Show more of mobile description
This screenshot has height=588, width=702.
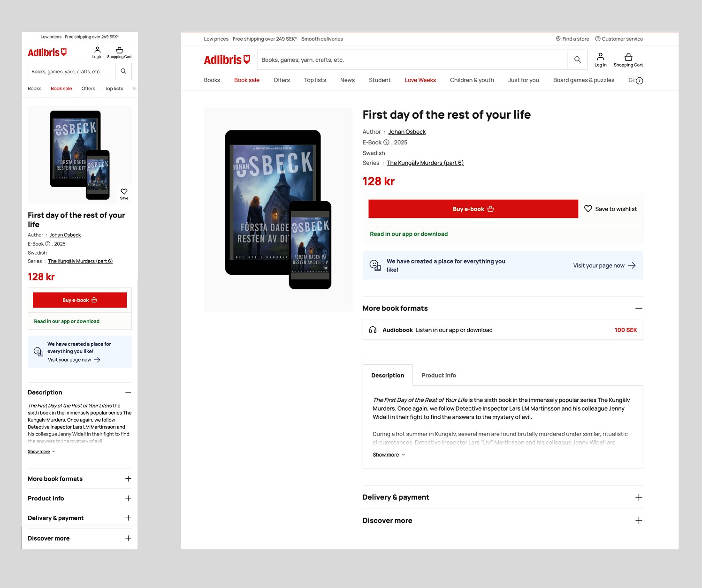tap(41, 452)
